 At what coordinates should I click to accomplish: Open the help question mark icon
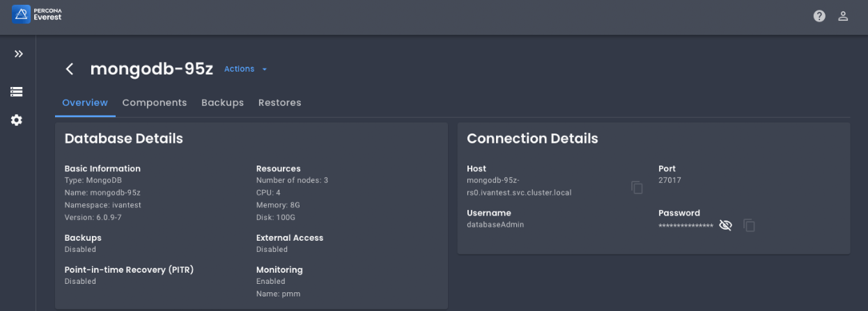tap(819, 16)
